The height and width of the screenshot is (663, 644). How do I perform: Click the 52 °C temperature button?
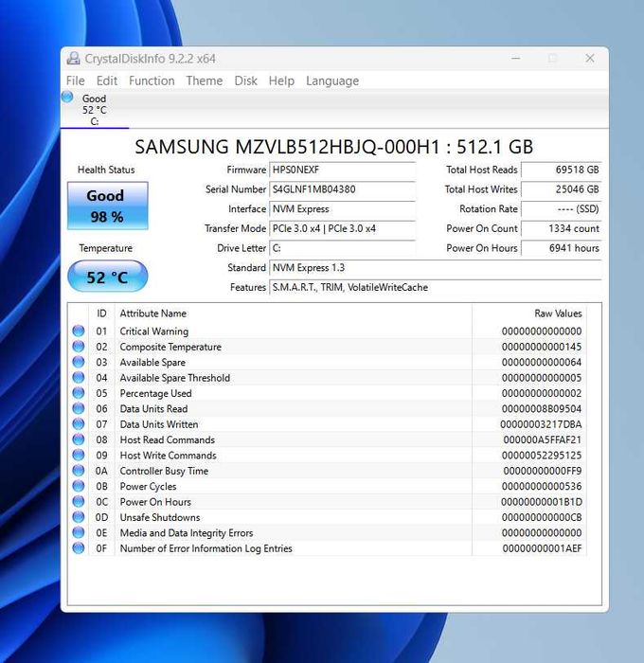[x=108, y=277]
